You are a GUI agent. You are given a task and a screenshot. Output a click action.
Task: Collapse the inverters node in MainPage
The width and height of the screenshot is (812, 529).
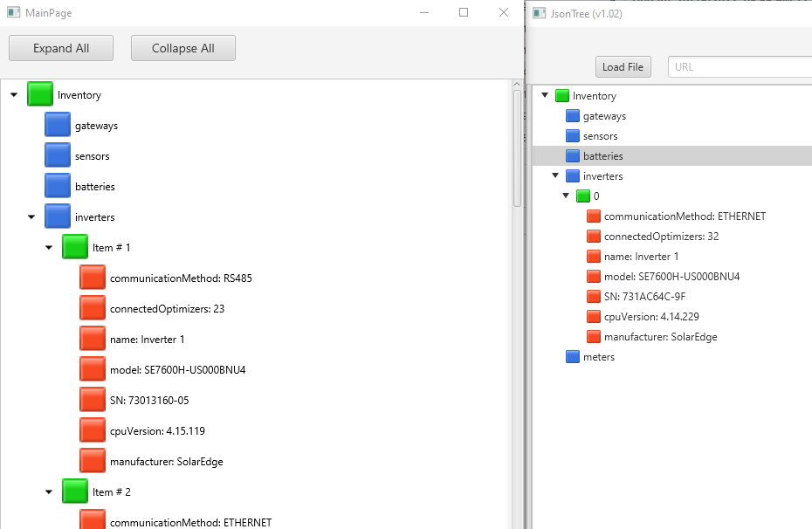click(31, 217)
